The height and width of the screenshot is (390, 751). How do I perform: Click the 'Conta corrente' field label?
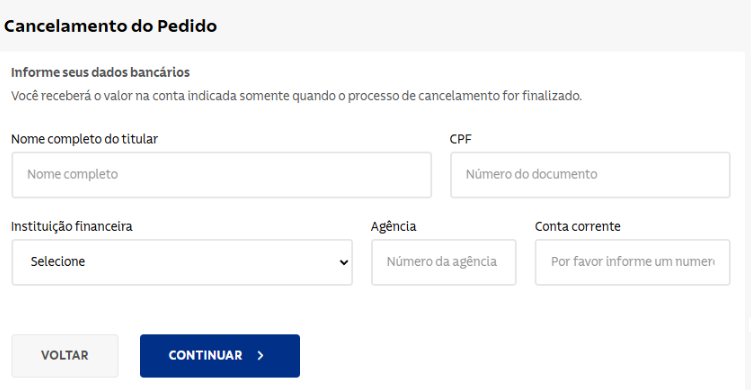coord(578,226)
